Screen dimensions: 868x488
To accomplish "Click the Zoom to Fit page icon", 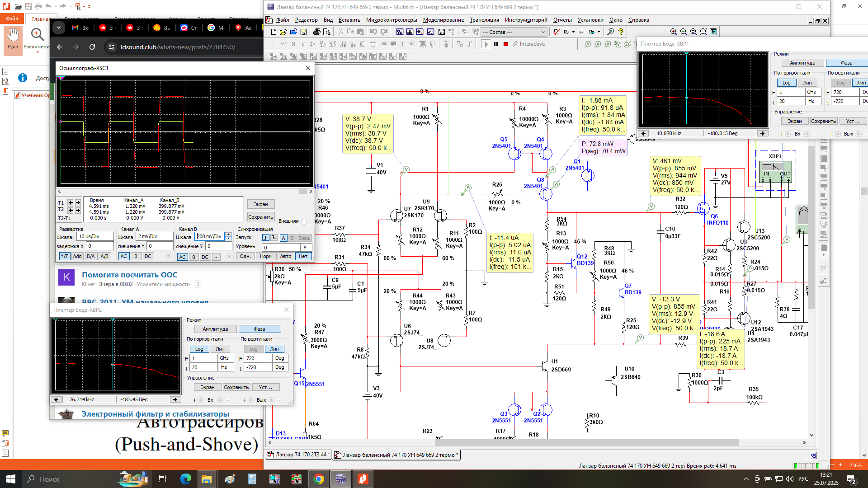I will (703, 32).
